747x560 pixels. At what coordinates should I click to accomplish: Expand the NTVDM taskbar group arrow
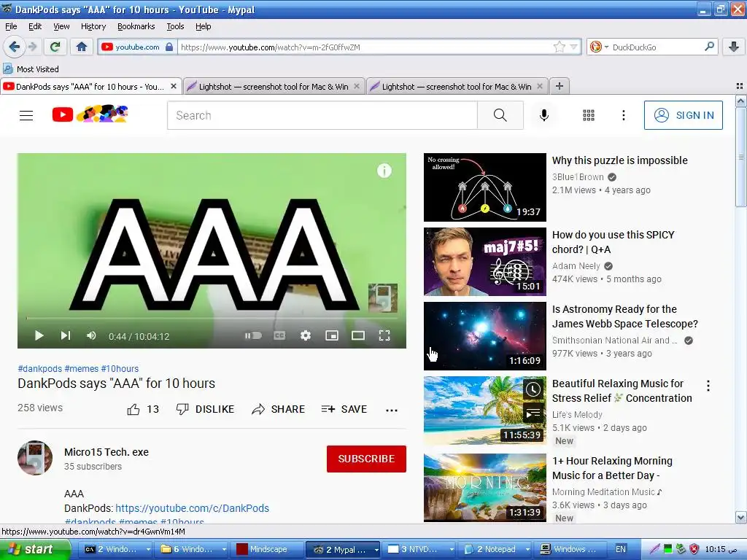tap(451, 550)
